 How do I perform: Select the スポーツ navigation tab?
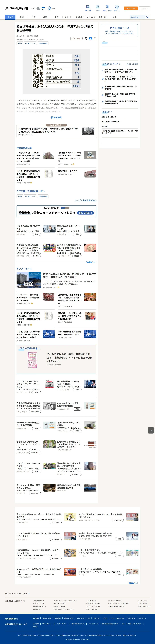tap(68, 17)
